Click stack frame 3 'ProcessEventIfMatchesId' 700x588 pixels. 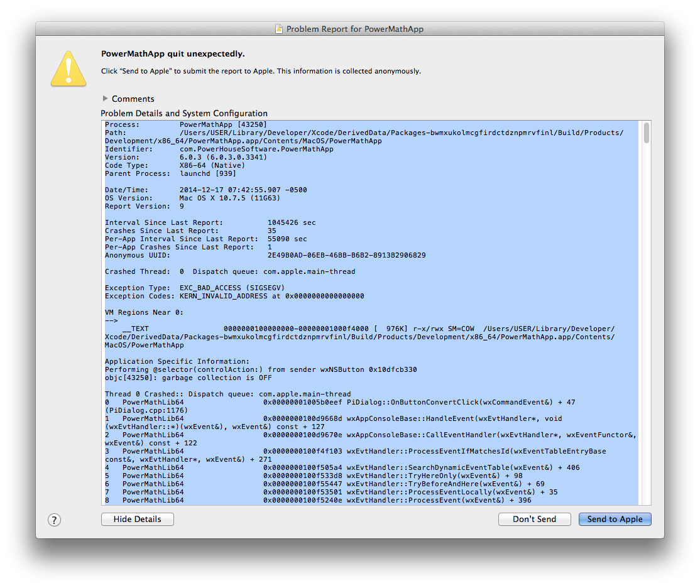[356, 455]
